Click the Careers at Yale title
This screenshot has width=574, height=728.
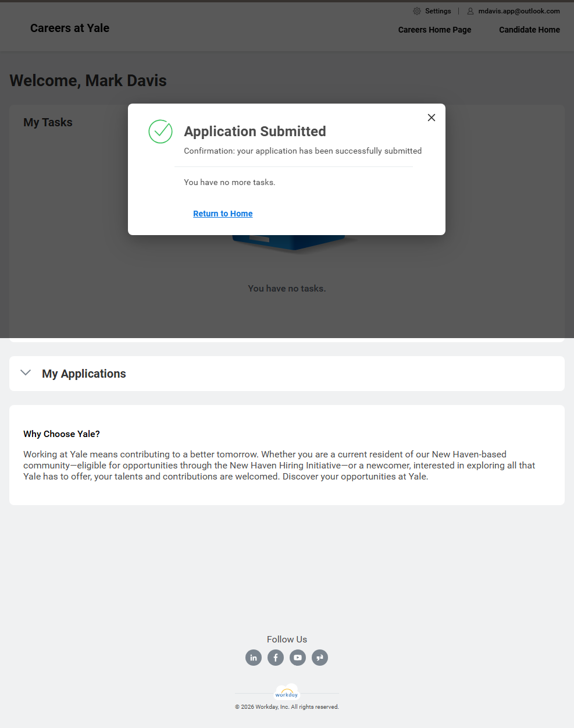pos(70,28)
